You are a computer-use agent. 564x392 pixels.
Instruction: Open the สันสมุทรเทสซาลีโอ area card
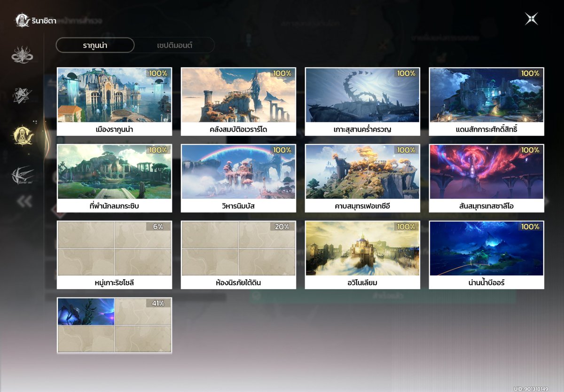pos(486,178)
